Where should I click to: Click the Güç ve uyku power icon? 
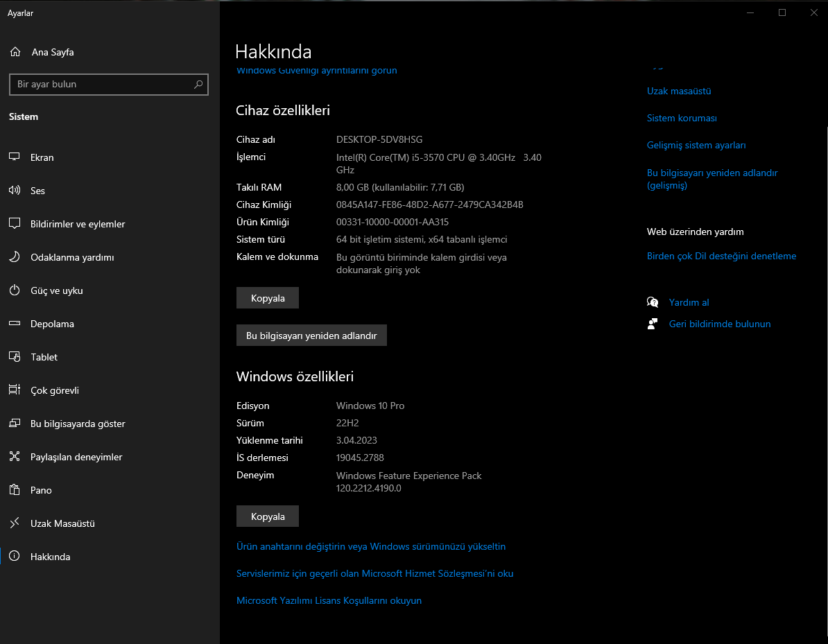pos(15,290)
